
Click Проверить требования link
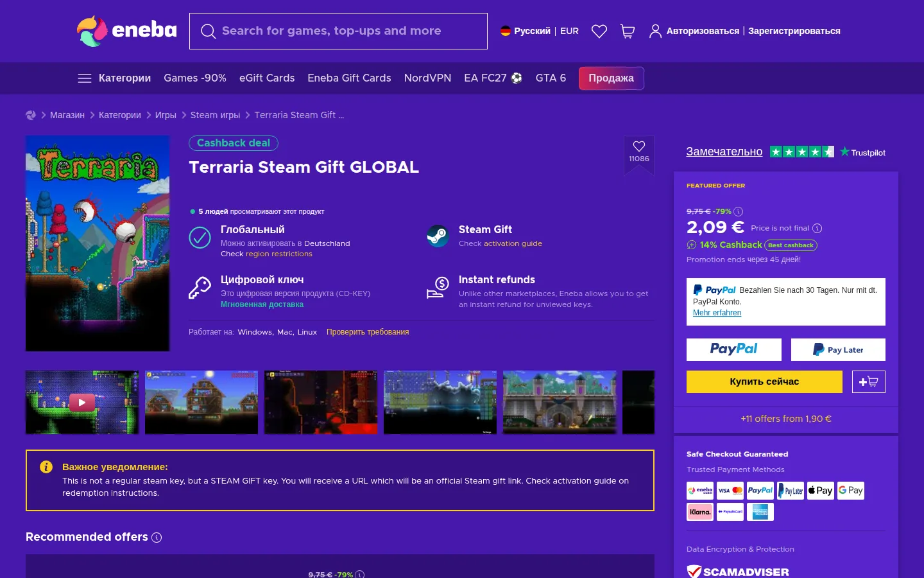coord(368,332)
